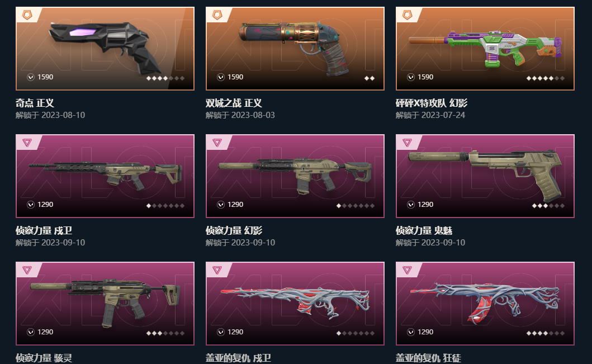Click the pink tier icon on the 盖亚的复仇 狂徒 card

(407, 270)
